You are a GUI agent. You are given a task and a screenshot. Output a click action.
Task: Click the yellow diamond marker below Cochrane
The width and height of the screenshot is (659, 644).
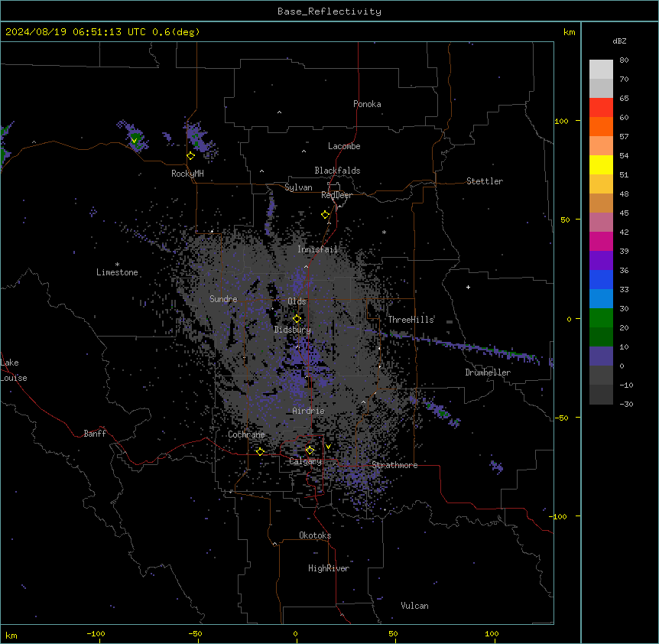pos(260,451)
